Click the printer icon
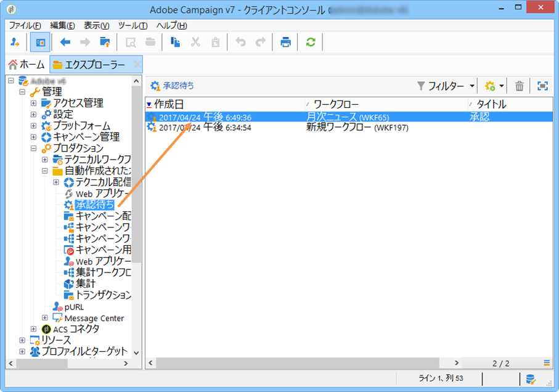 click(x=285, y=43)
